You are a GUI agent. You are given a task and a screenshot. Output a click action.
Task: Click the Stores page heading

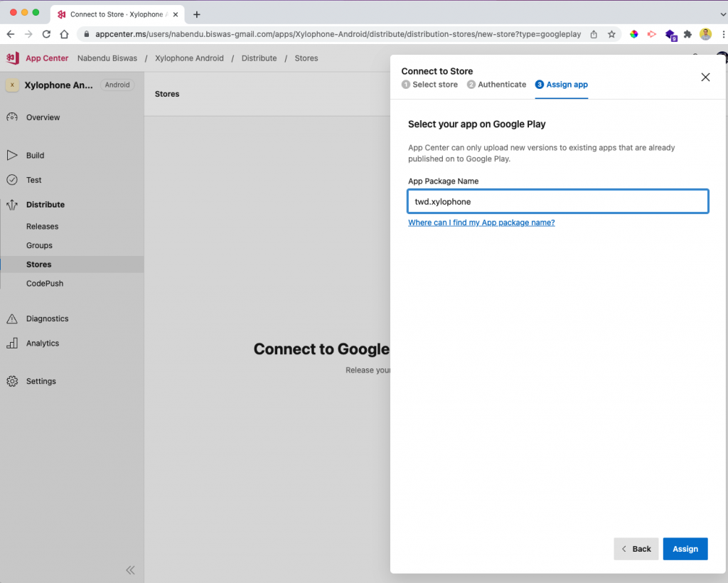167,94
